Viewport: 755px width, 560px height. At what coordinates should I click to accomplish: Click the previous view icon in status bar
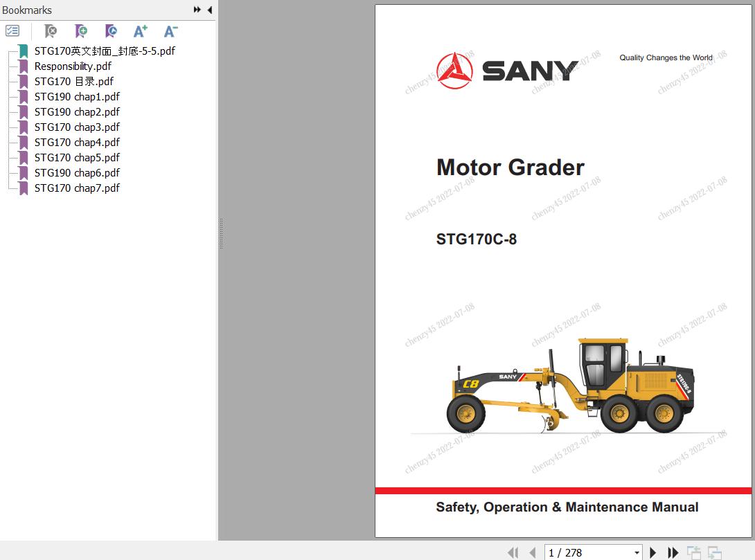pyautogui.click(x=694, y=553)
